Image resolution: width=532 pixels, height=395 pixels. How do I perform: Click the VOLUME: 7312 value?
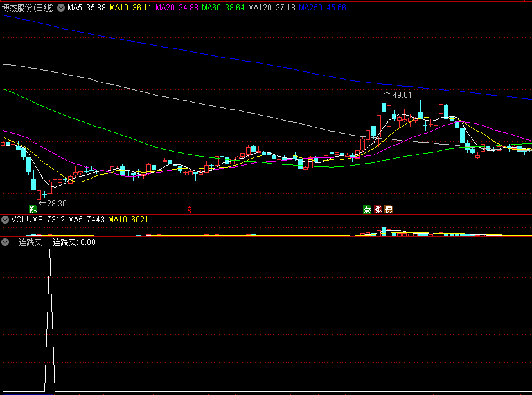click(x=38, y=220)
